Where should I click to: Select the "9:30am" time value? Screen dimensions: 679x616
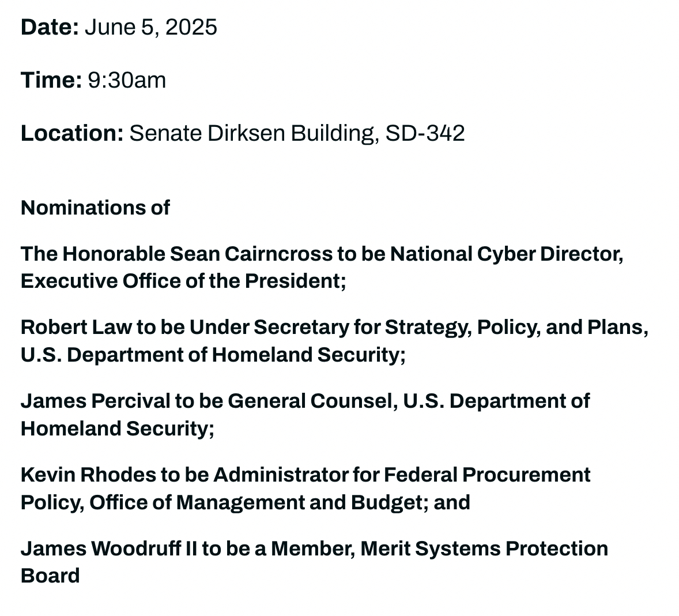tap(127, 80)
